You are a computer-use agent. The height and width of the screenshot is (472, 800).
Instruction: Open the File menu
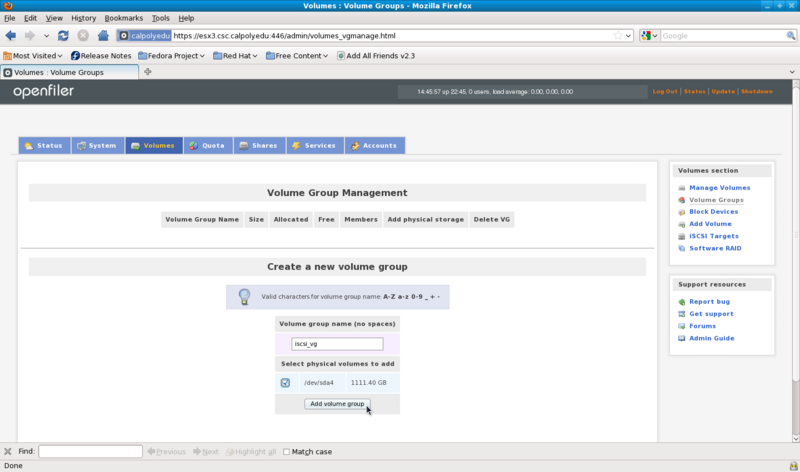tap(10, 18)
